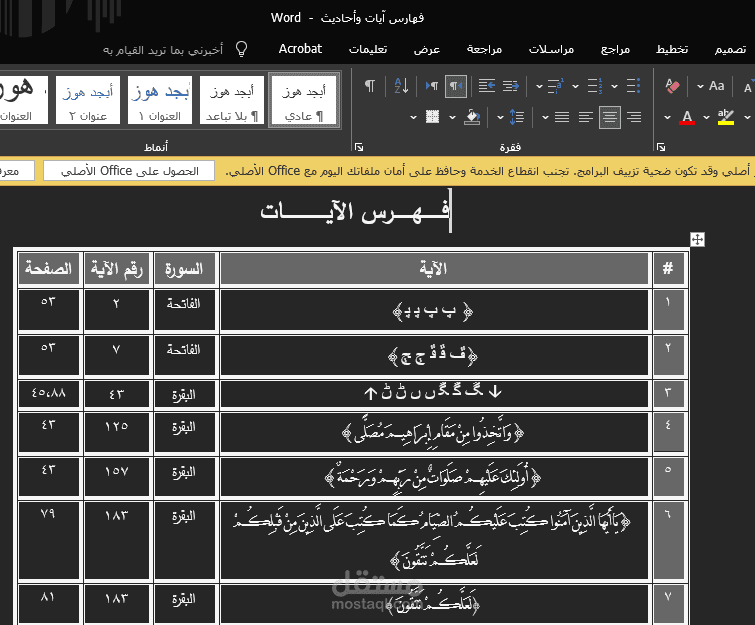Click the Multilevel List icon
755x625 pixels.
coord(555,86)
